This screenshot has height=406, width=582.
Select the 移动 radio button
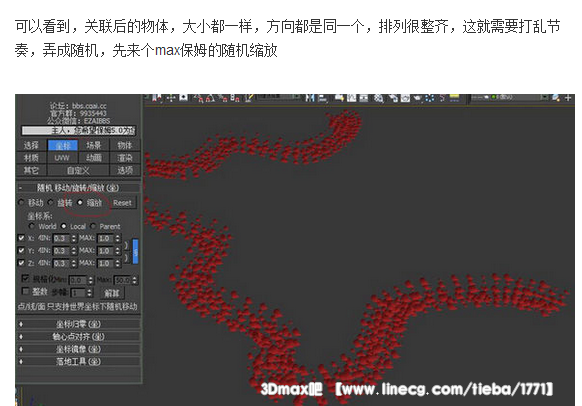coord(21,202)
